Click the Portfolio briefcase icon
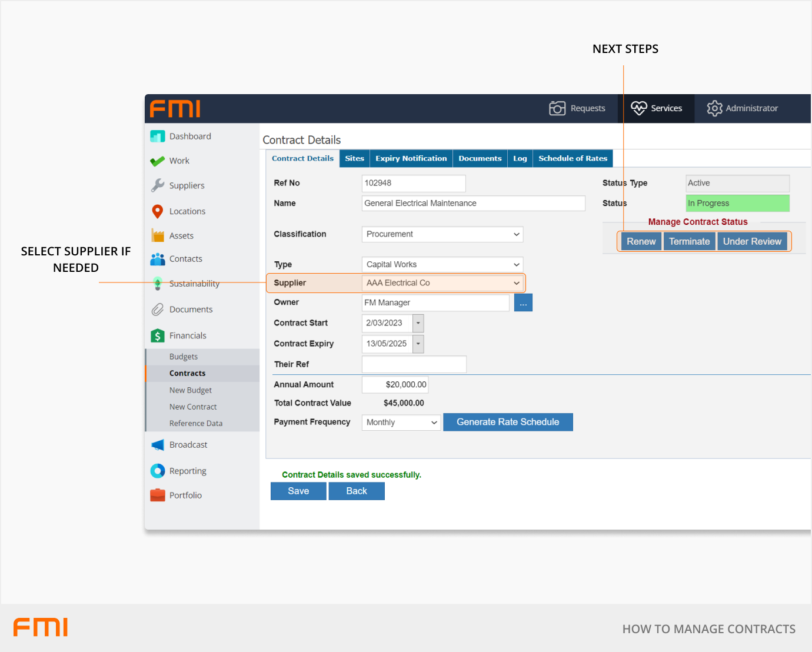Image resolution: width=812 pixels, height=652 pixels. click(x=158, y=495)
